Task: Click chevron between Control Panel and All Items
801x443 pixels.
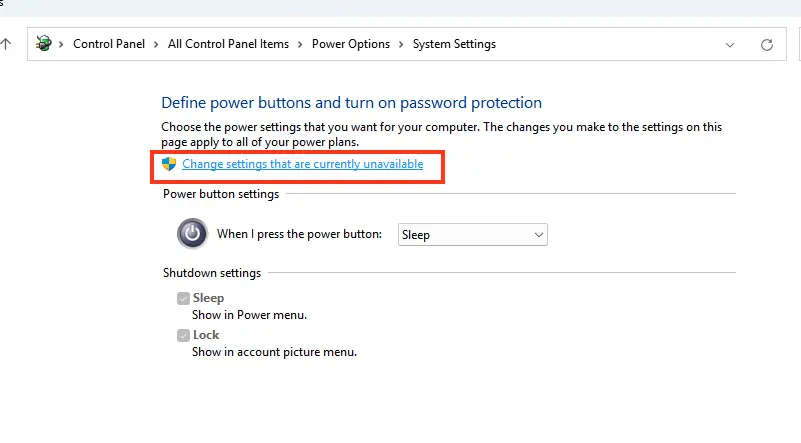Action: point(156,44)
